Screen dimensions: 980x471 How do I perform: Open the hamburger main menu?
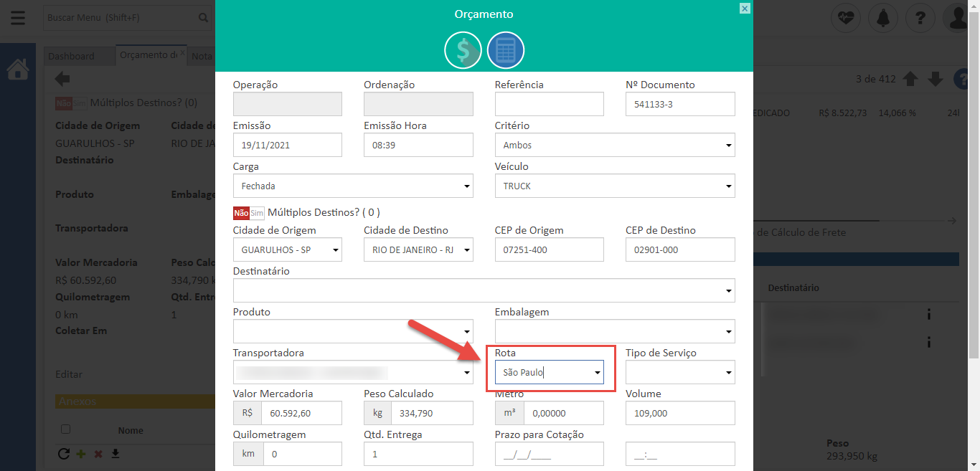(x=17, y=18)
